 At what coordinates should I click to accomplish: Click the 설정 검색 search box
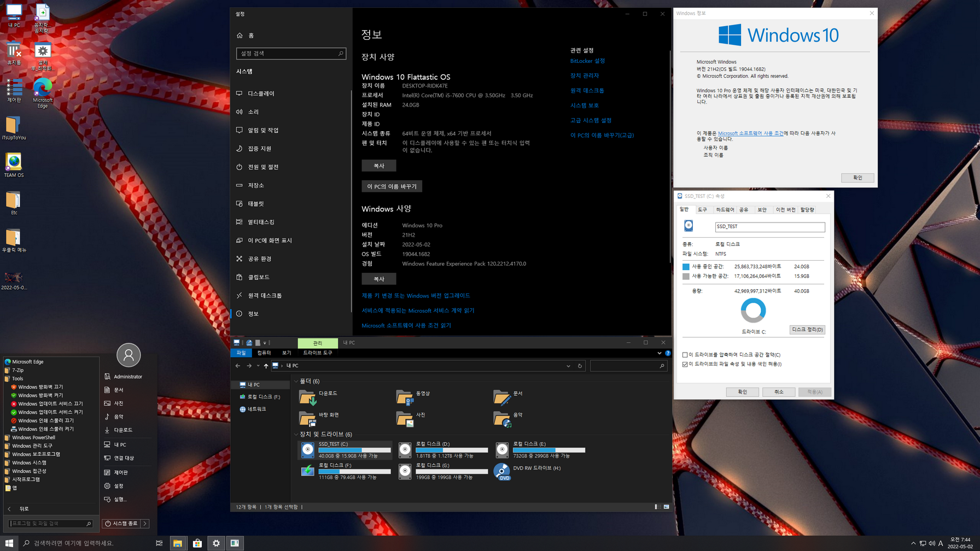291,54
